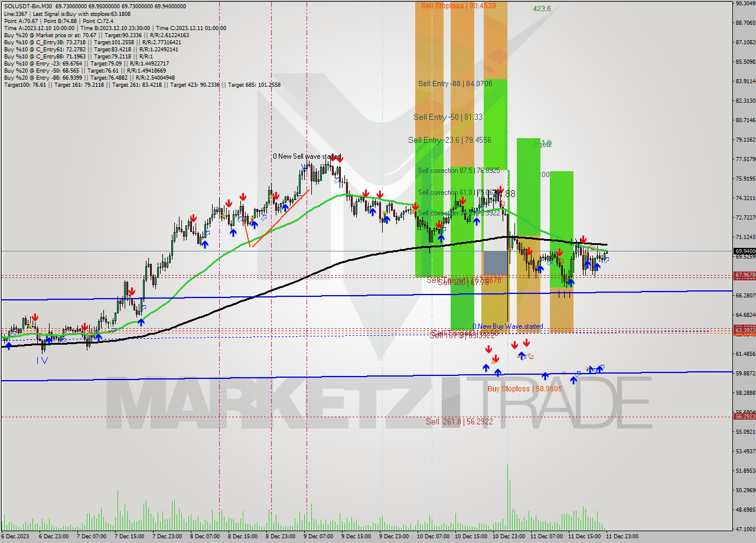Image resolution: width=756 pixels, height=543 pixels.
Task: Click the 72.7227 price axis label
Action: point(745,217)
